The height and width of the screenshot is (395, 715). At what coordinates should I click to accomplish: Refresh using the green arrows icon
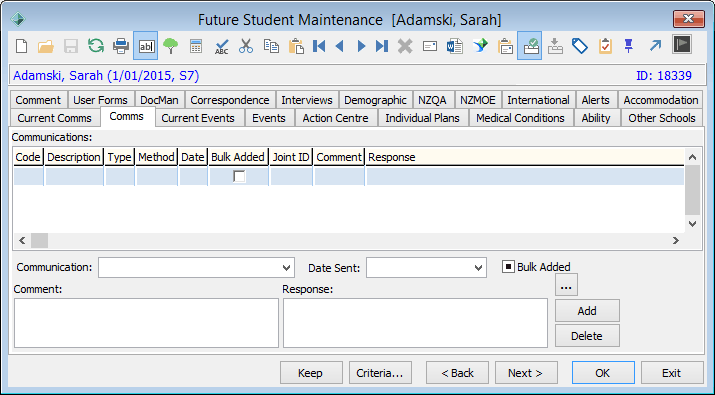point(96,46)
